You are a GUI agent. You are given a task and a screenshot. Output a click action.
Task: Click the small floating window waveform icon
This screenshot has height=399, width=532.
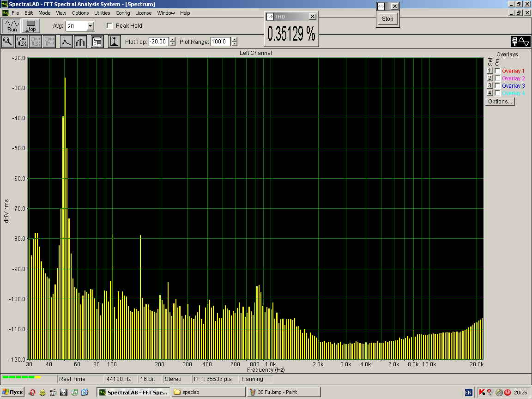381,6
